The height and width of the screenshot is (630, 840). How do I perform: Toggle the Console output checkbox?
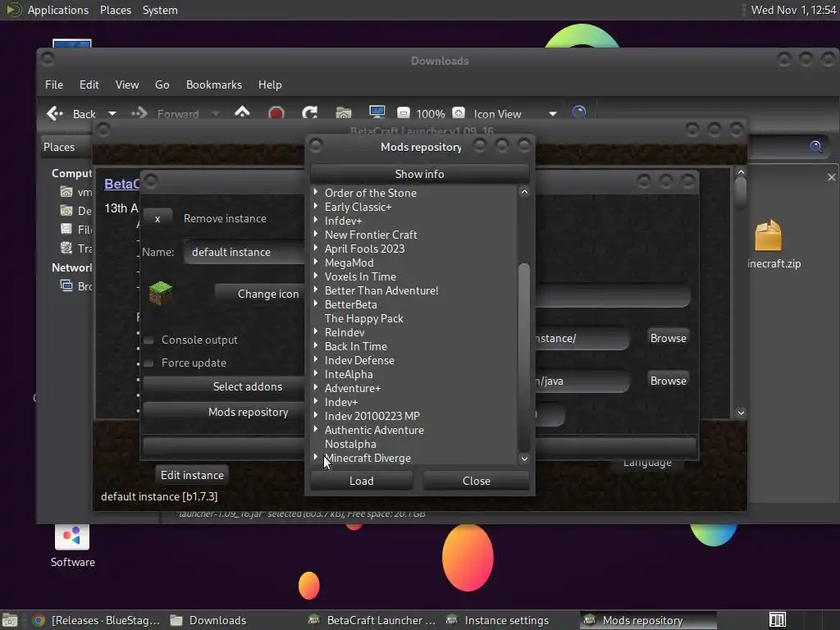149,340
